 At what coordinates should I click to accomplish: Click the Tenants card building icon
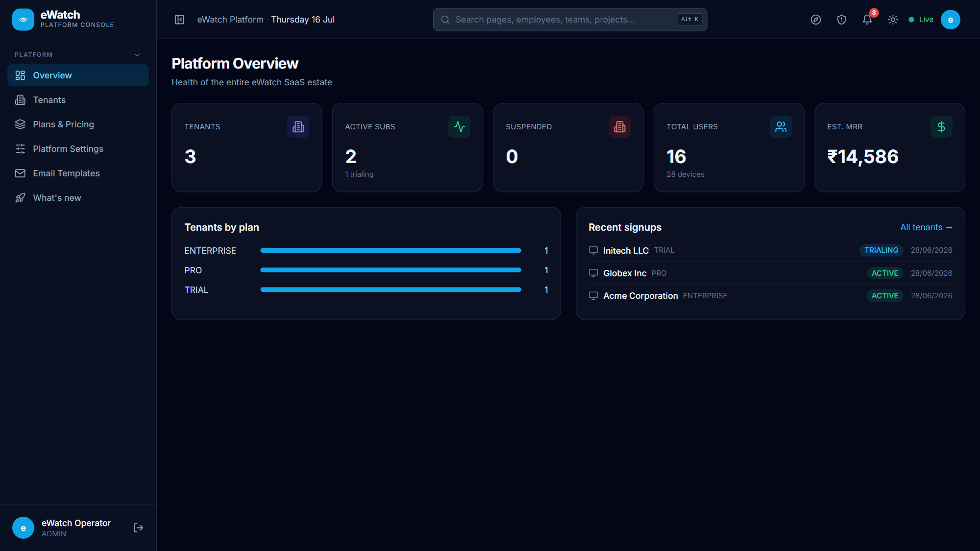[x=298, y=127]
